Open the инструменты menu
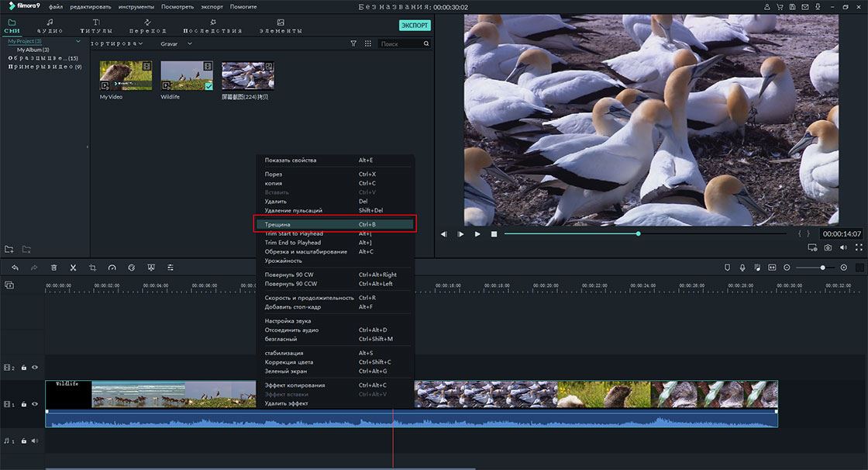Image resolution: width=868 pixels, height=470 pixels. [x=136, y=7]
